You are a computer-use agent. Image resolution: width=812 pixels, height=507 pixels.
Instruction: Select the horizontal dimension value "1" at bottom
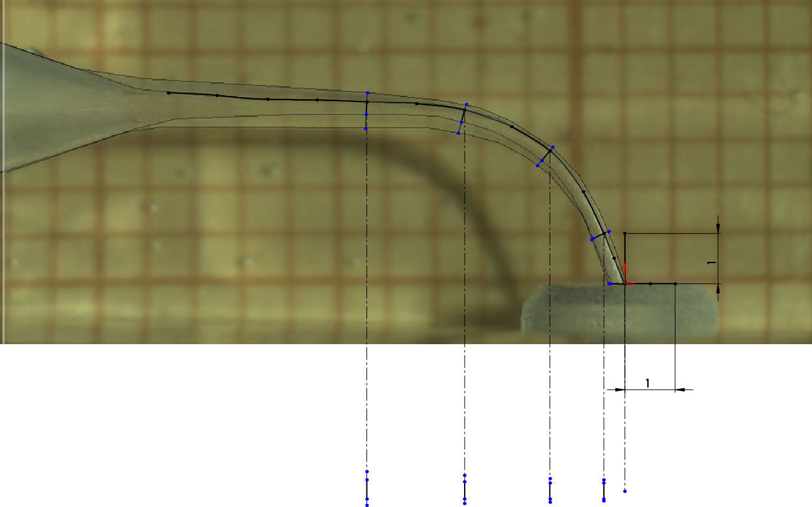pos(647,383)
